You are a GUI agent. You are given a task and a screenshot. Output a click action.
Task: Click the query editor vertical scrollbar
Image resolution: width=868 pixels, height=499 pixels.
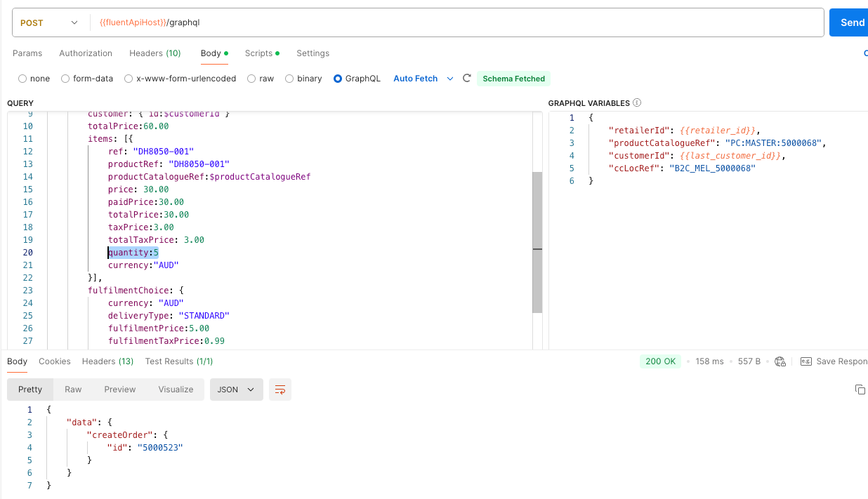537,242
